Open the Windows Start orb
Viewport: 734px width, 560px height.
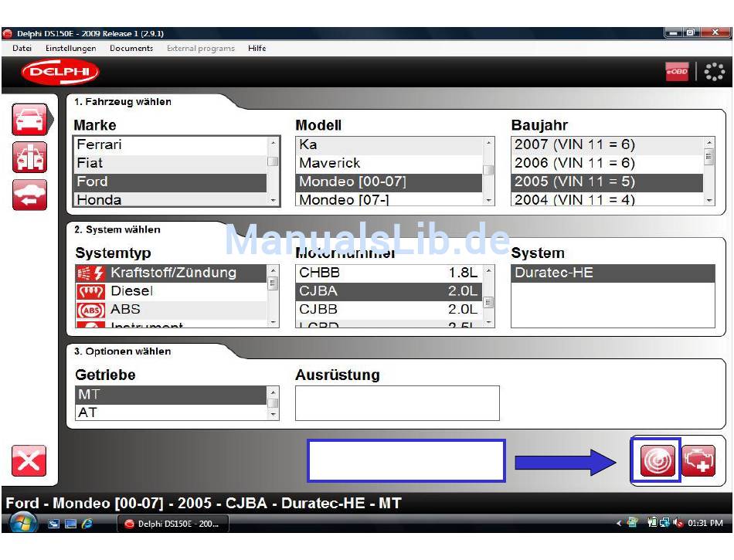[x=23, y=523]
